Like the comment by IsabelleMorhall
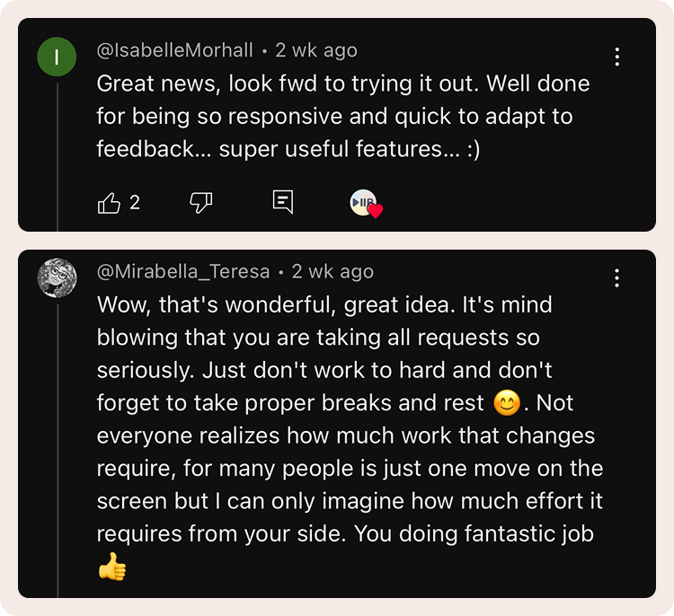 pos(109,202)
